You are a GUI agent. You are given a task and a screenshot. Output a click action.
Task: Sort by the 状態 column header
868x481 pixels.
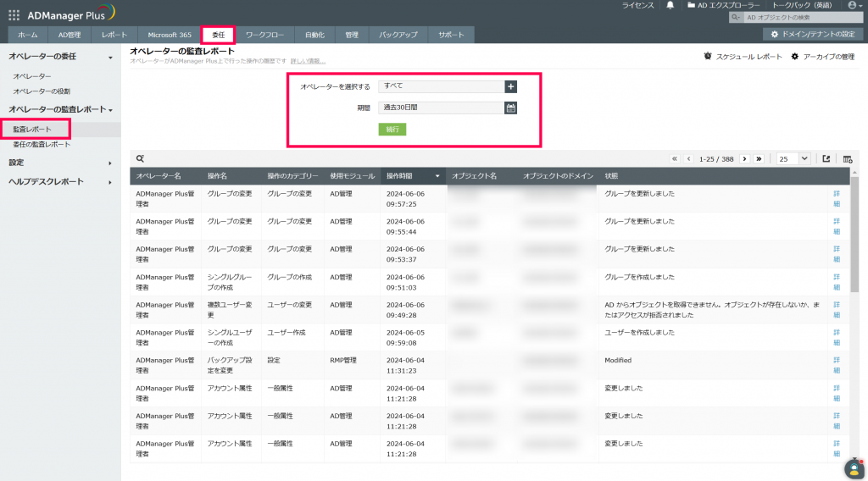pos(611,176)
